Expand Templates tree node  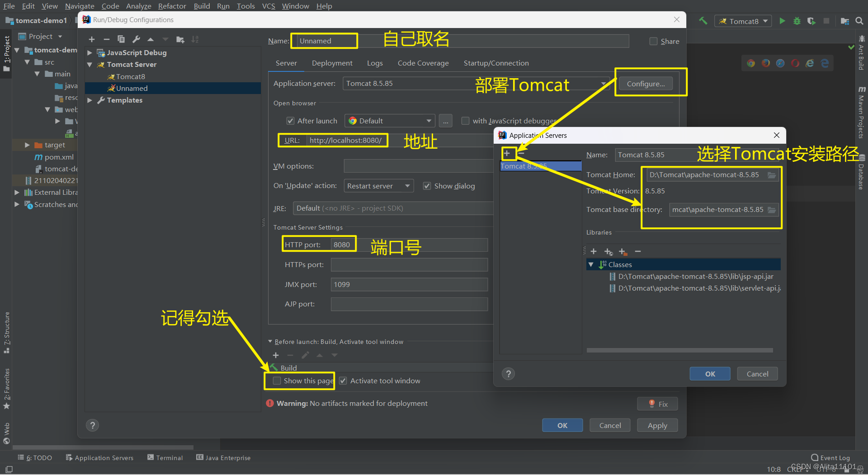[90, 100]
